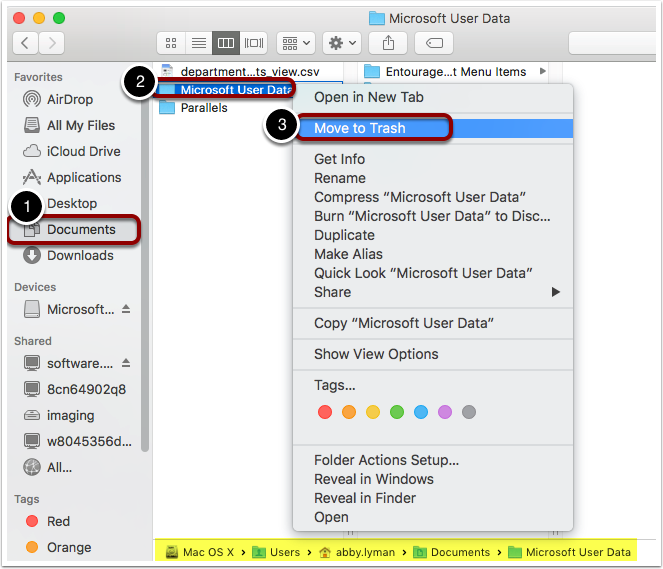Switch Finder to list view
The height and width of the screenshot is (569, 663).
click(199, 43)
